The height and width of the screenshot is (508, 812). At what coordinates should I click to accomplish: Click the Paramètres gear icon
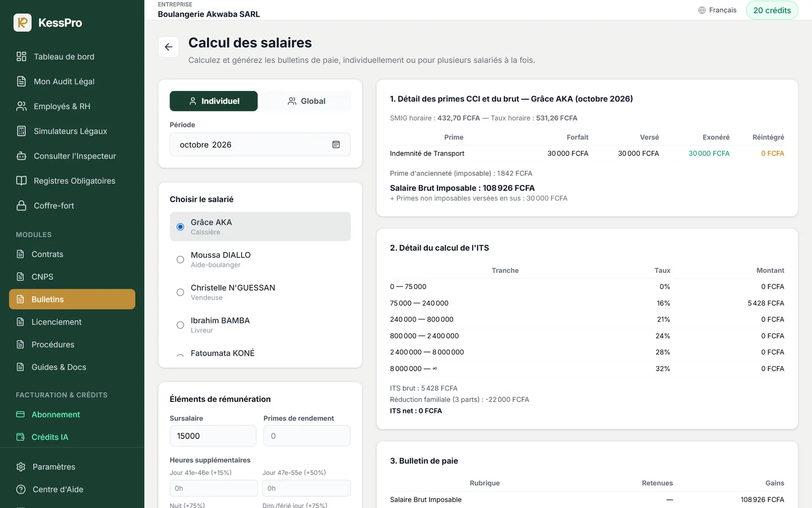pyautogui.click(x=21, y=467)
